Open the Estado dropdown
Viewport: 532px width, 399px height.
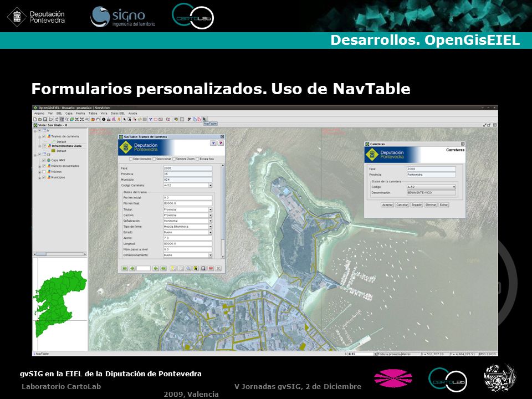pos(211,232)
